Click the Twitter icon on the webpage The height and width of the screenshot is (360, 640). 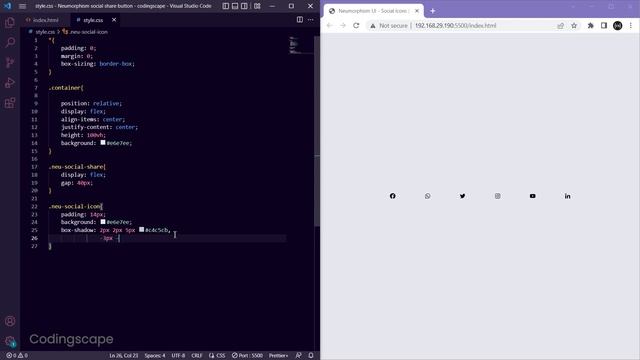pyautogui.click(x=462, y=196)
